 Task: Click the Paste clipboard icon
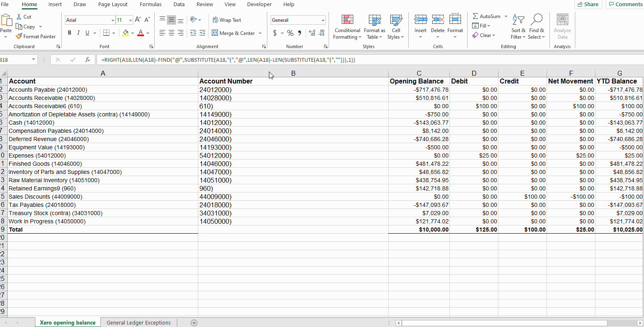(6, 20)
